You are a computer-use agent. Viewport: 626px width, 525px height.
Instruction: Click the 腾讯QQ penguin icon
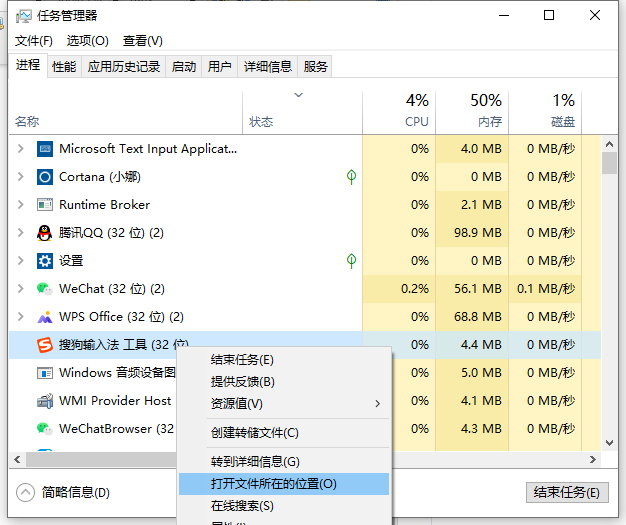point(44,233)
